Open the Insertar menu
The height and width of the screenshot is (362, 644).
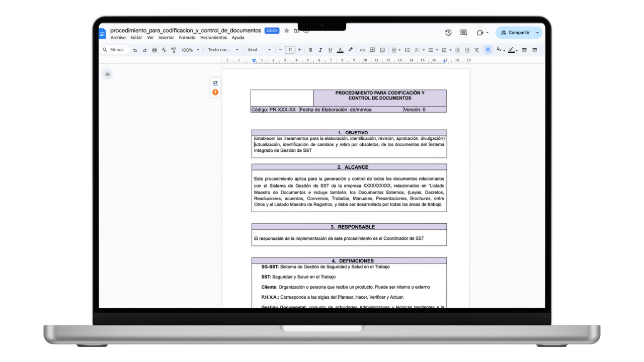coord(166,37)
